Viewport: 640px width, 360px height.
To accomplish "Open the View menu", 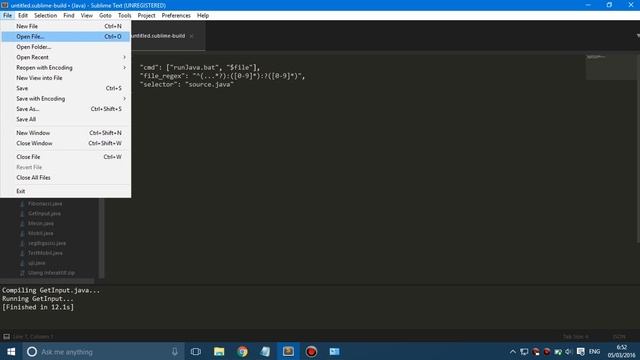I will 87,16.
